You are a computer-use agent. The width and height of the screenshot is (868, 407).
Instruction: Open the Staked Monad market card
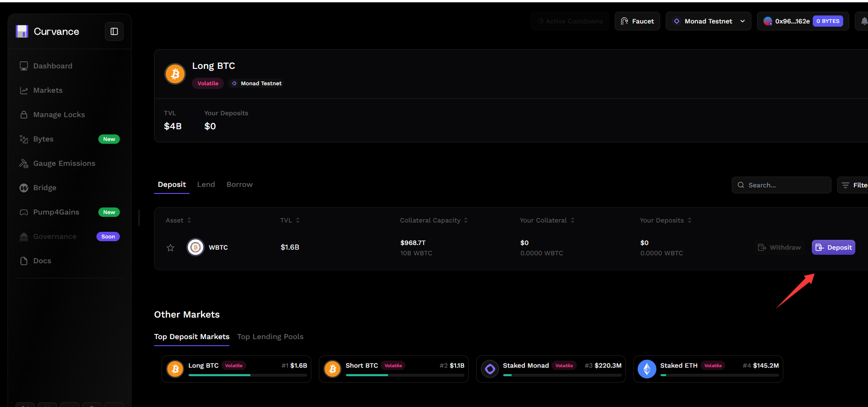[x=551, y=369]
